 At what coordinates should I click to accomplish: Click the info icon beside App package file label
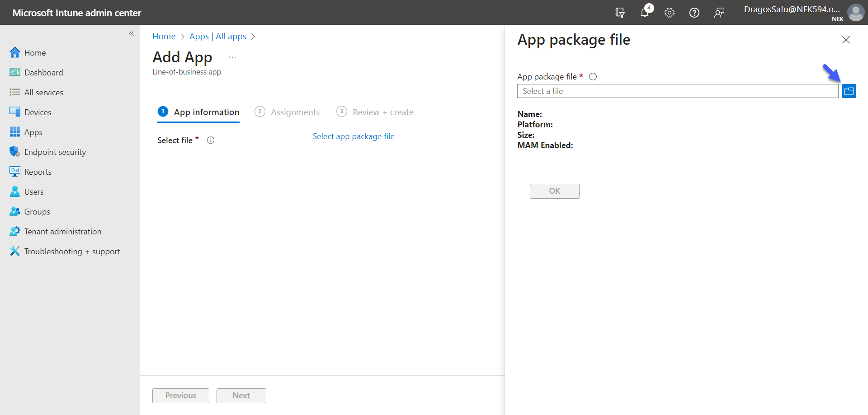point(593,77)
